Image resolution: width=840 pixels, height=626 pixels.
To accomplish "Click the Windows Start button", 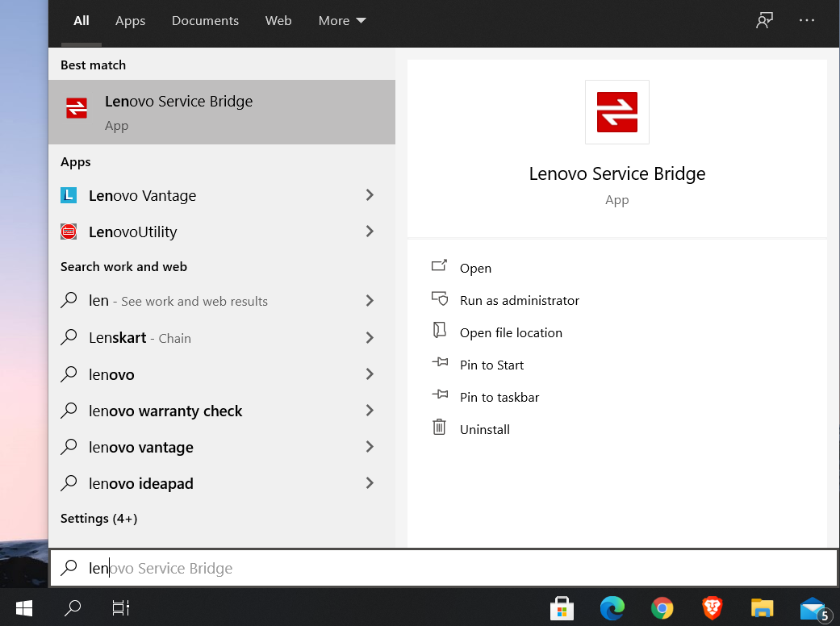I will point(24,607).
